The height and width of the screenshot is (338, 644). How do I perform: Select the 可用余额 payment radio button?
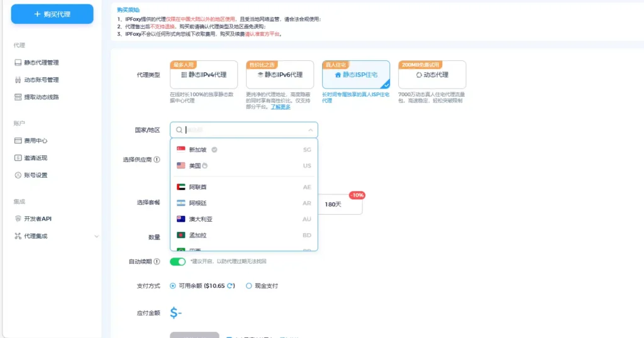coord(173,286)
